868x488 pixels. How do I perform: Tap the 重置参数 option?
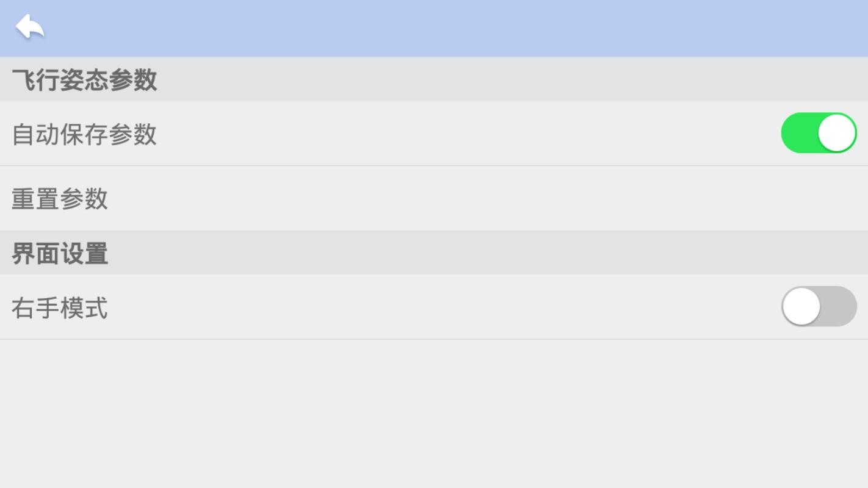[x=60, y=199]
